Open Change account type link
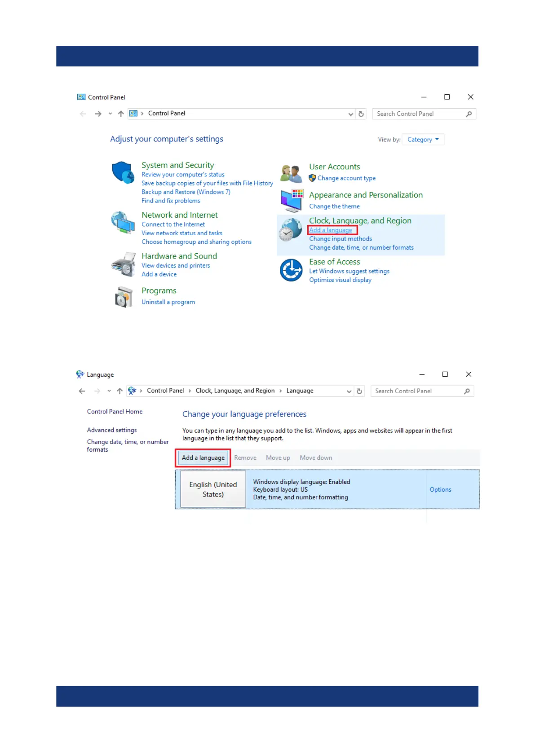The width and height of the screenshot is (535, 756). click(346, 178)
